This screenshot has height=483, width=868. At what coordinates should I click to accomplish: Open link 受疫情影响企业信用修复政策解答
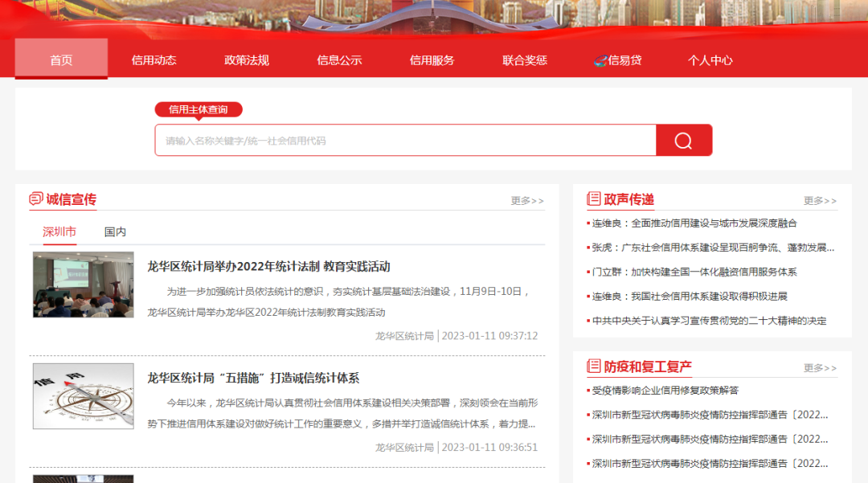[x=665, y=391]
